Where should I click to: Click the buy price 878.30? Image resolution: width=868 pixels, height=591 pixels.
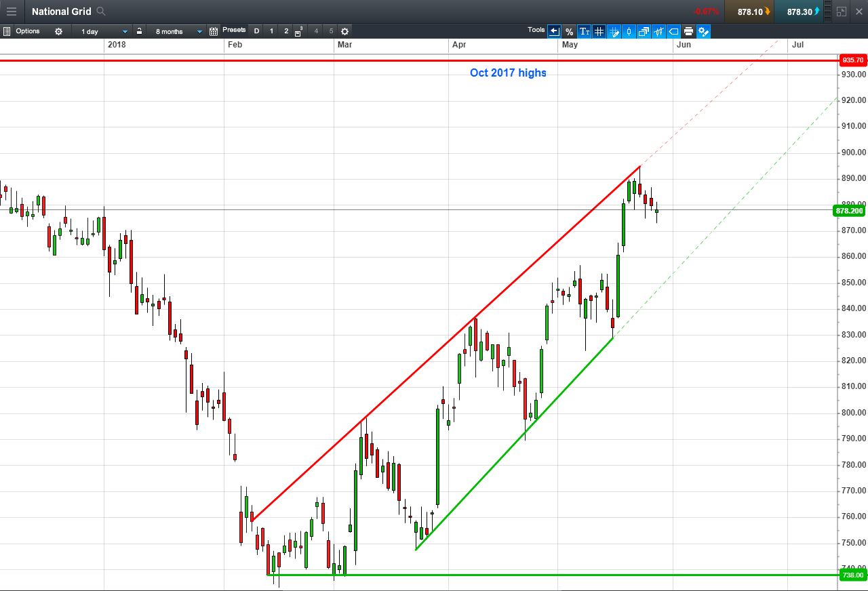[x=800, y=12]
